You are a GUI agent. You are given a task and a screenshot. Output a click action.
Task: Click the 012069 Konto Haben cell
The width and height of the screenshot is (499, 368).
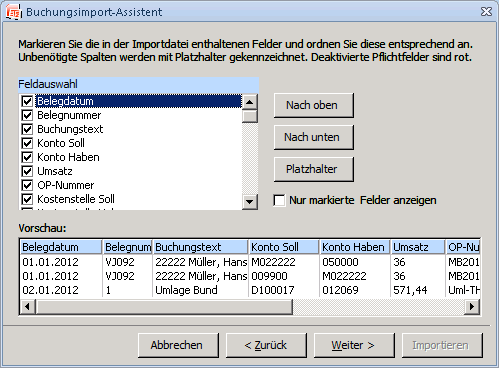[x=340, y=290]
